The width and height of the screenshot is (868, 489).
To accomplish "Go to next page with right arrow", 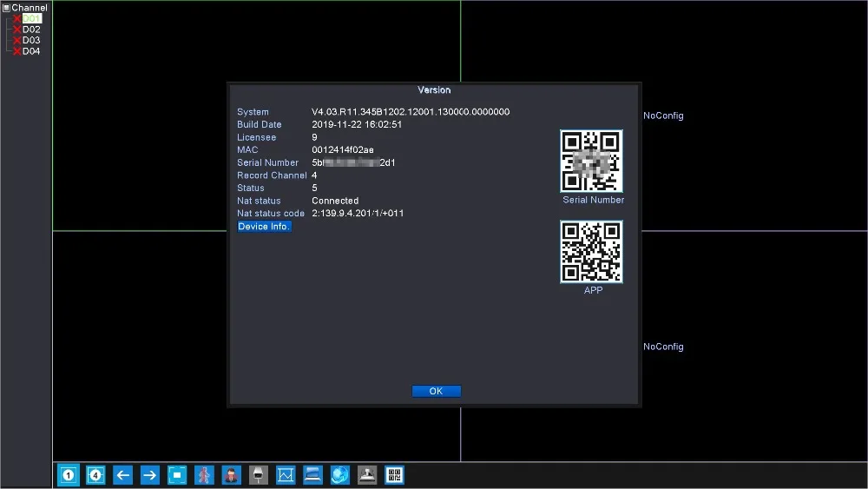I will coord(149,475).
